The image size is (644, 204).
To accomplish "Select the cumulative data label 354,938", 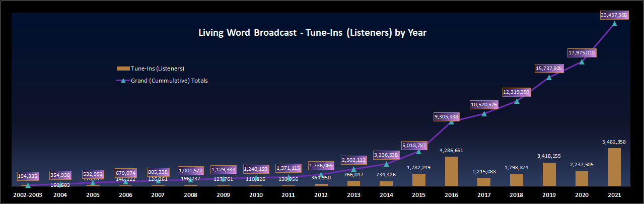I will pos(60,175).
